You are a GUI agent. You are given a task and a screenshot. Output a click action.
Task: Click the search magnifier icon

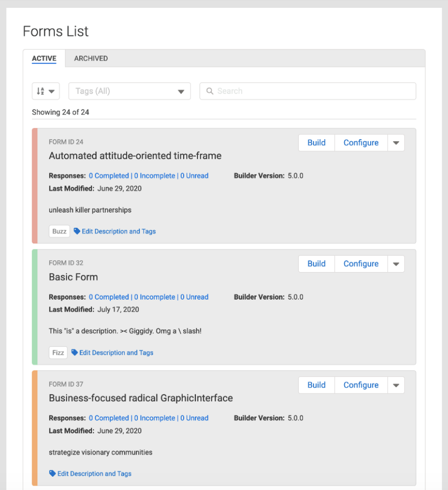(210, 91)
